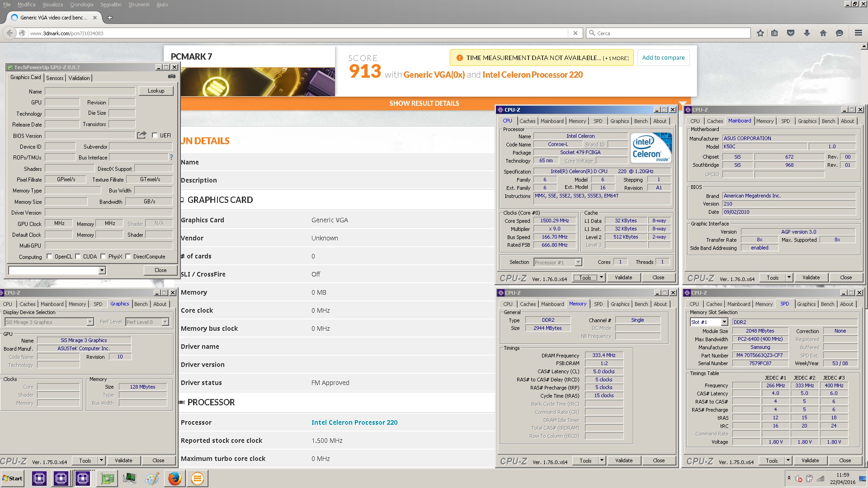Click the BIOS export arrow icon in GPU-Z
The height and width of the screenshot is (488, 868).
[142, 135]
